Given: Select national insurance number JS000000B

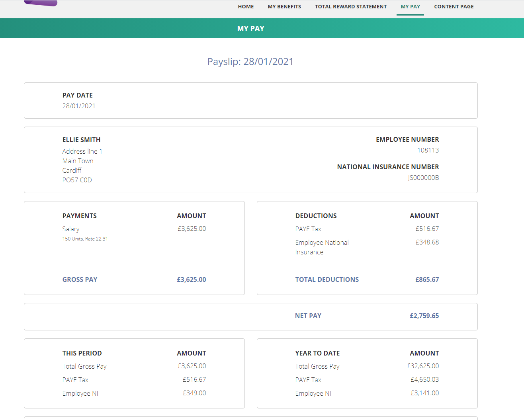Looking at the screenshot, I should 423,178.
